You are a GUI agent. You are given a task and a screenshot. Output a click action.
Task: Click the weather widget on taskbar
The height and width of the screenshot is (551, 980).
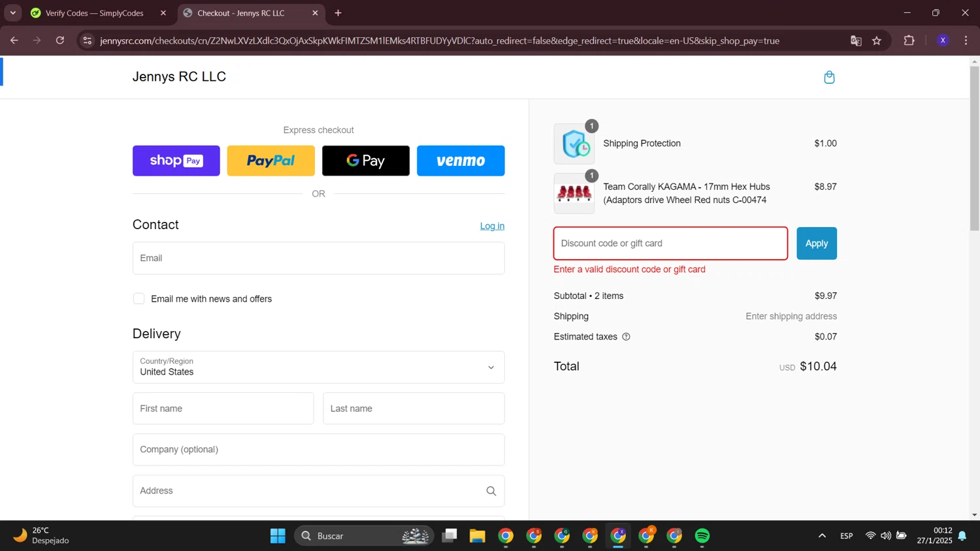coord(41,535)
